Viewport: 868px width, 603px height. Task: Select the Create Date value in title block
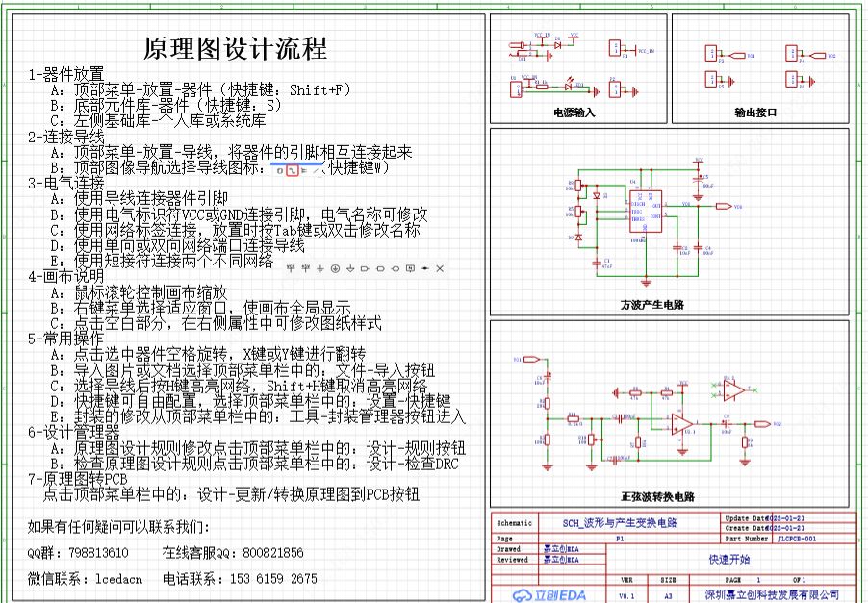pyautogui.click(x=785, y=528)
